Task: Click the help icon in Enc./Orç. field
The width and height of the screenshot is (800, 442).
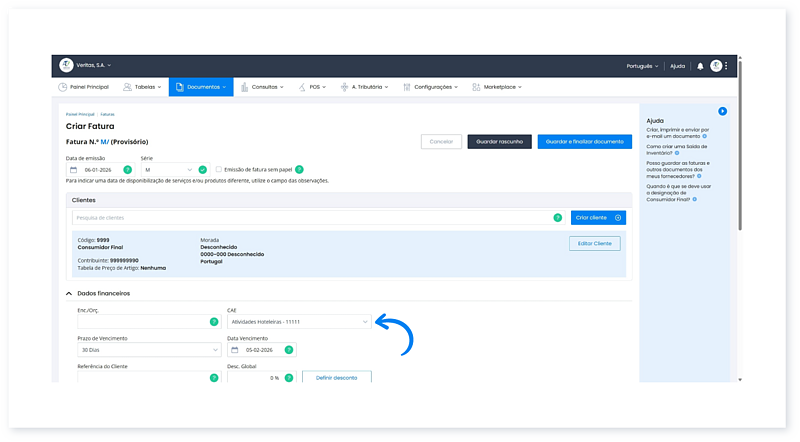Action: click(213, 322)
